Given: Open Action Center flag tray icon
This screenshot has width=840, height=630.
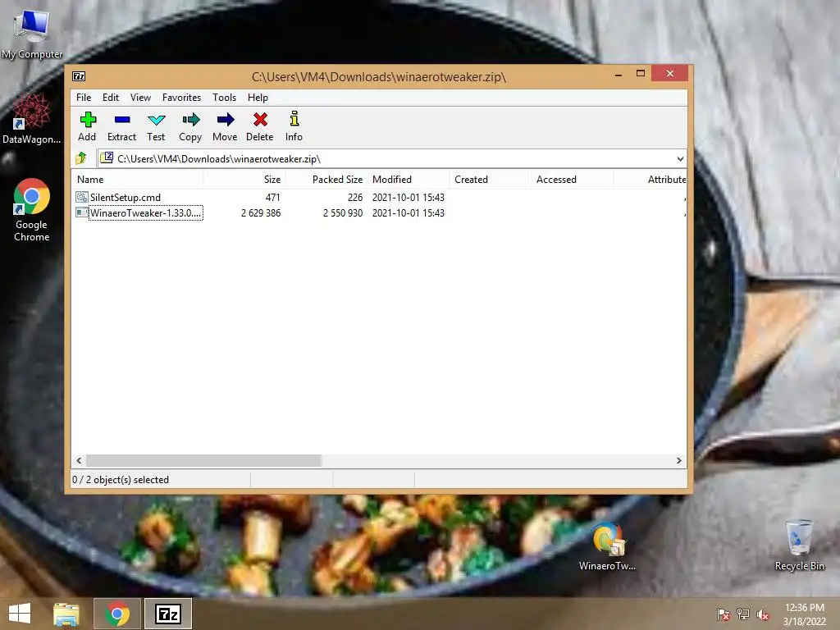Looking at the screenshot, I should (724, 614).
